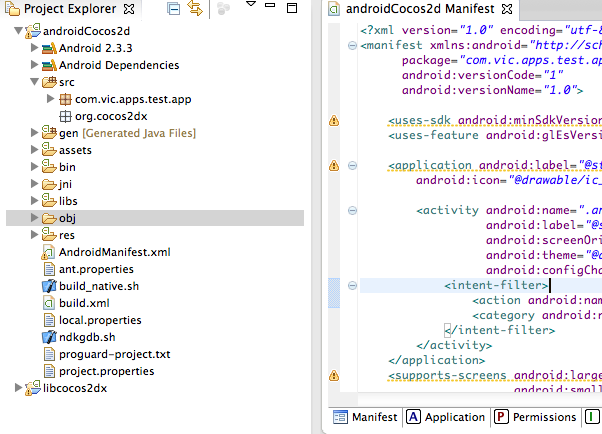The width and height of the screenshot is (602, 434).
Task: Open the Project Explorer view menu triangle
Action: 251,4
